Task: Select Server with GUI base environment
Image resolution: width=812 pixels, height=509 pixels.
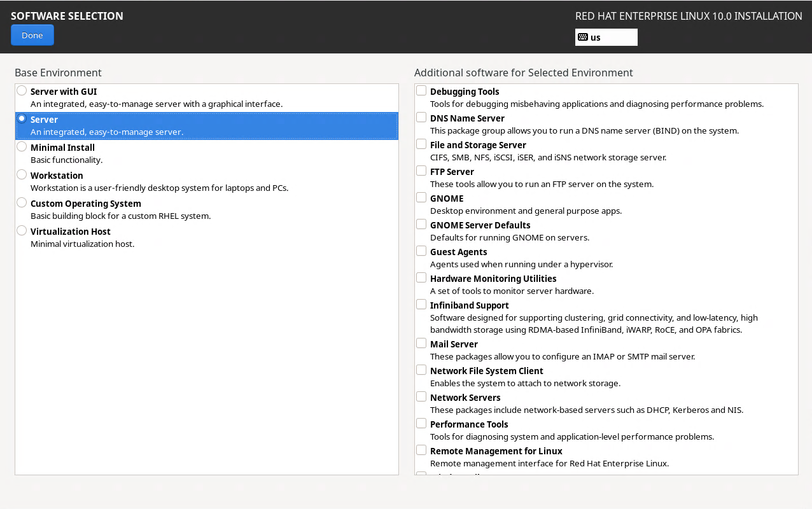Action: point(22,91)
